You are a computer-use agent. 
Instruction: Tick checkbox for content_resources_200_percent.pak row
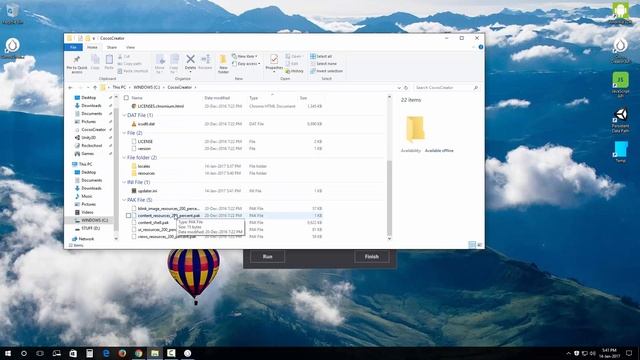pyautogui.click(x=129, y=216)
